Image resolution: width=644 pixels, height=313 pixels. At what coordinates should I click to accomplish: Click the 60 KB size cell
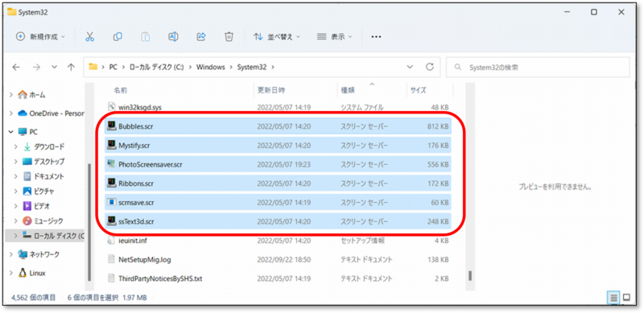[440, 203]
